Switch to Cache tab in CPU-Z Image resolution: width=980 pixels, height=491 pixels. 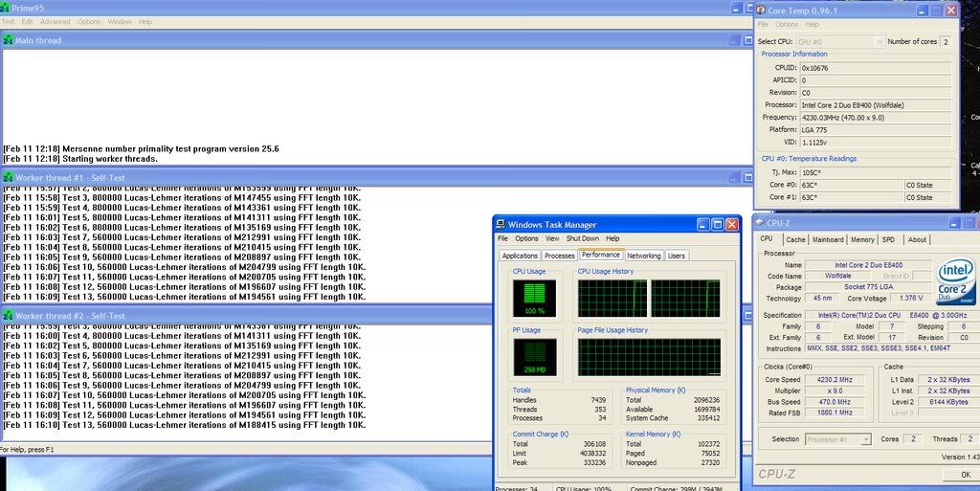pos(795,240)
